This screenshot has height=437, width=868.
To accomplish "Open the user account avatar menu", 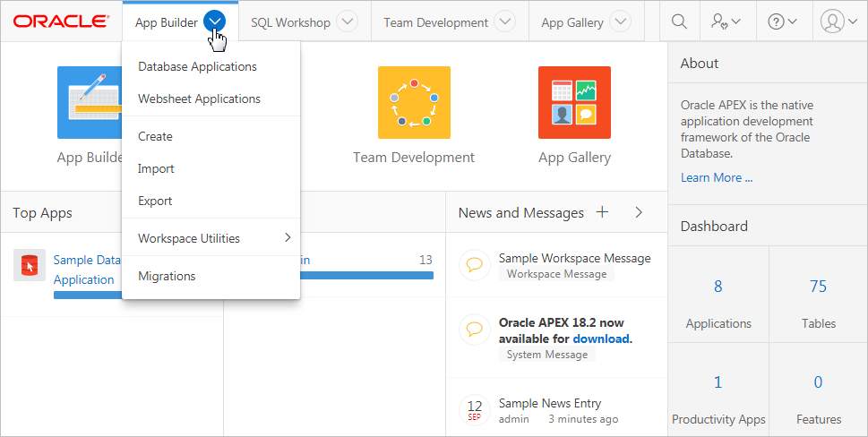I will coord(839,21).
